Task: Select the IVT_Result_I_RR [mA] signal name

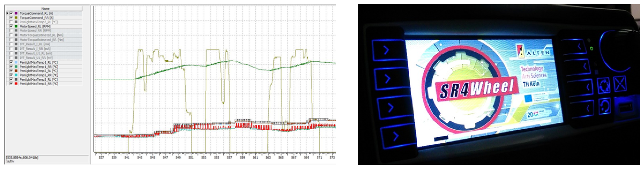Action: tap(35, 49)
